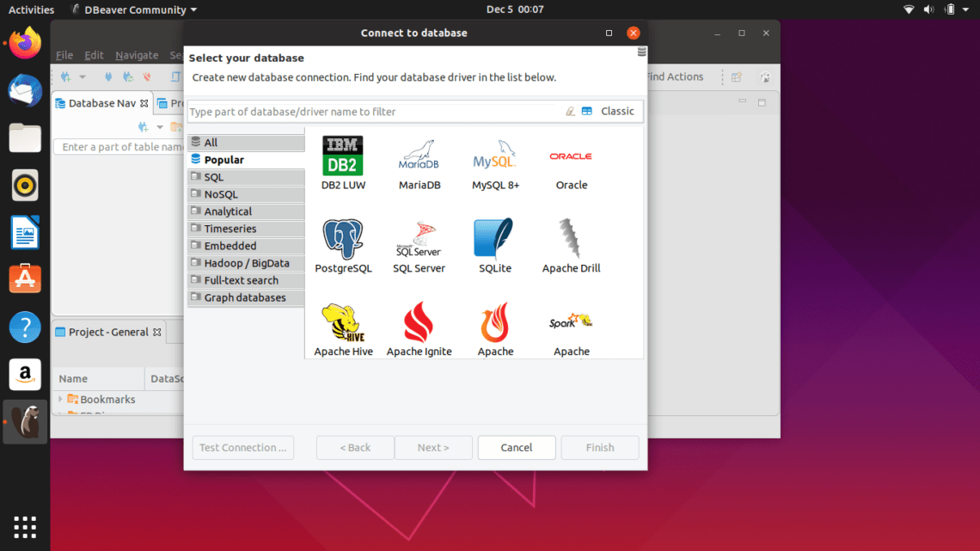Click the clear-filter eraser icon
This screenshot has height=551, width=980.
tap(569, 111)
